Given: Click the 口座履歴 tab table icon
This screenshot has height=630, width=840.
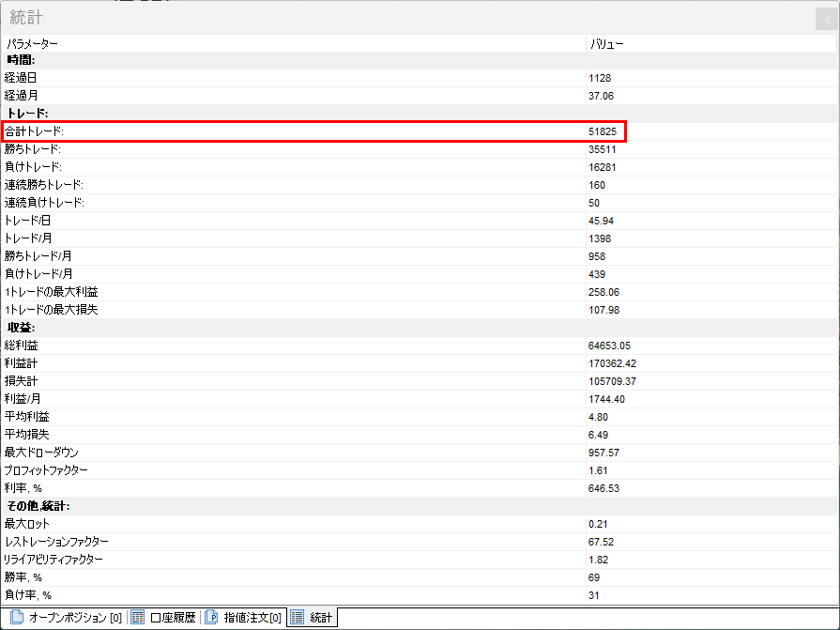Looking at the screenshot, I should click(x=137, y=618).
